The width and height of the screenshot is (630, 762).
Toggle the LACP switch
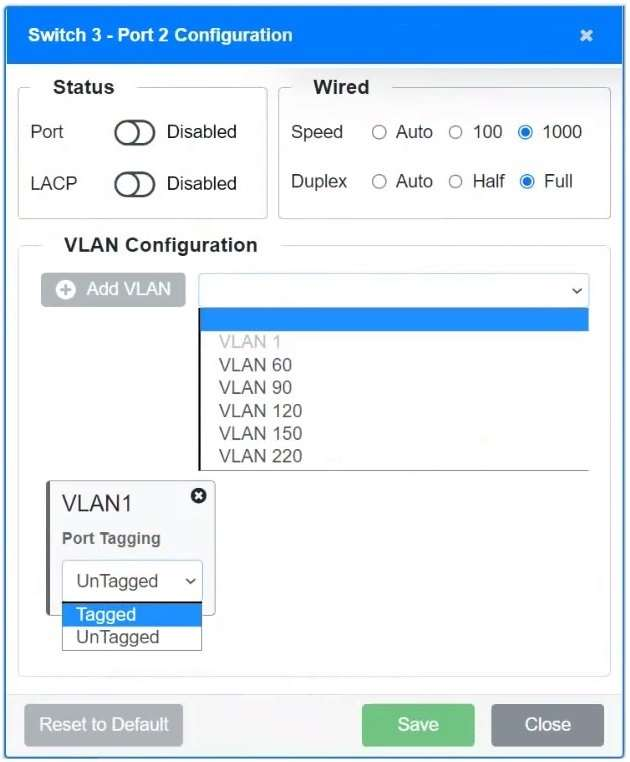point(134,184)
